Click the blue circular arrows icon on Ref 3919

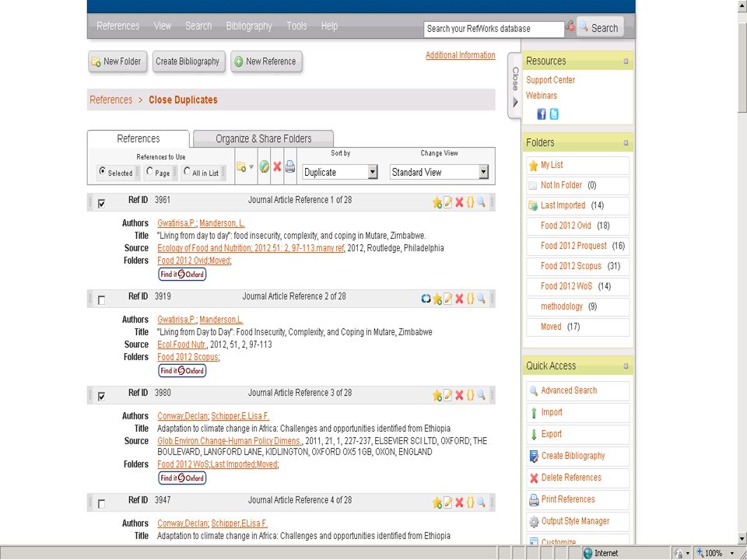(x=426, y=299)
